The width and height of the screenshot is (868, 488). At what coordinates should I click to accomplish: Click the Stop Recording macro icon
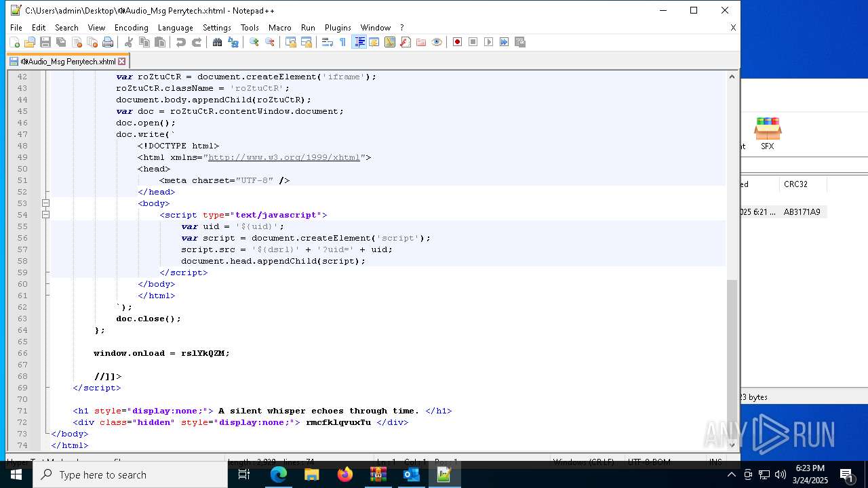click(473, 42)
